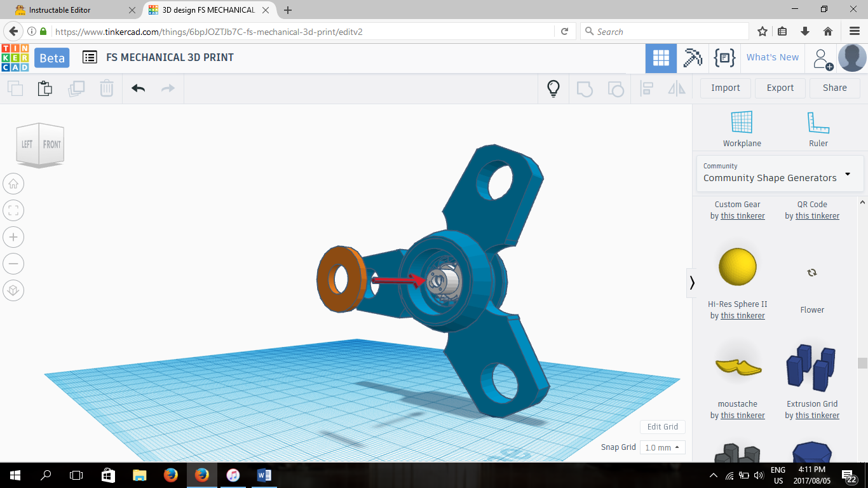This screenshot has width=868, height=488.
Task: Open the Blocks pickaxe mode
Action: [x=692, y=58]
